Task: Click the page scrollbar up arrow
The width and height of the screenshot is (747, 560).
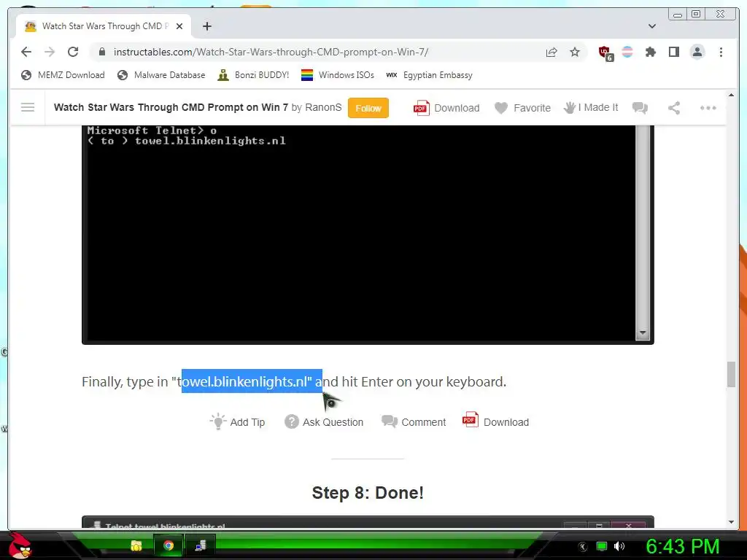Action: [x=731, y=96]
